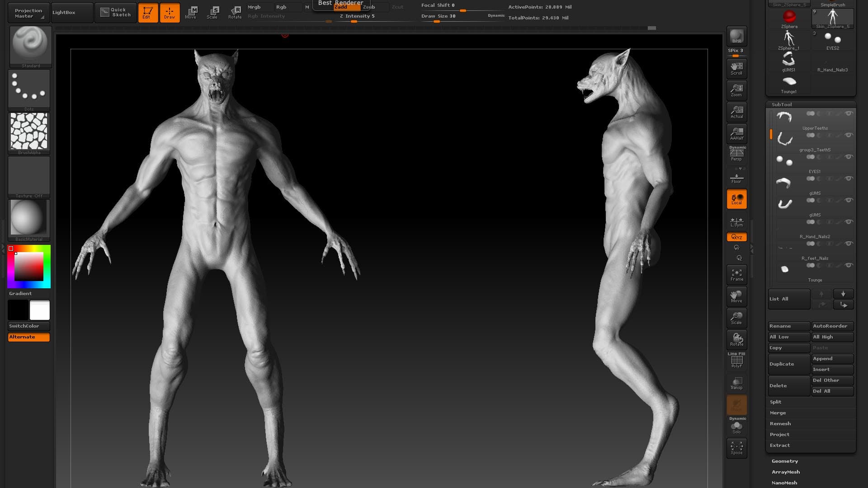This screenshot has height=488, width=868.
Task: Toggle Dynamic draw size option
Action: tap(496, 15)
